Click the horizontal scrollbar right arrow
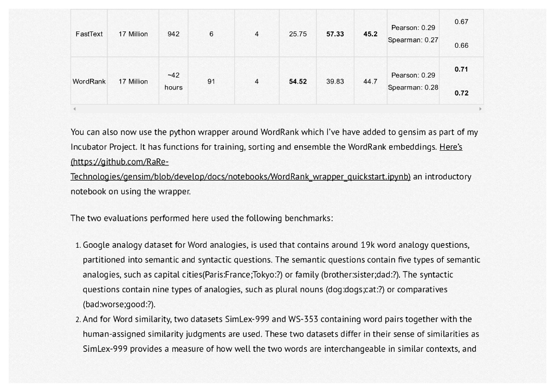 (480, 109)
